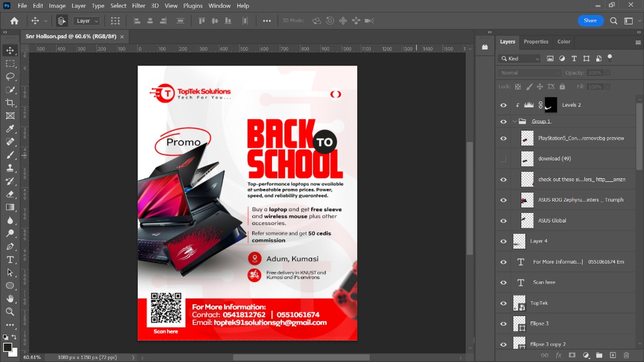Hide the PlayStation5_Con layer

[x=503, y=138]
